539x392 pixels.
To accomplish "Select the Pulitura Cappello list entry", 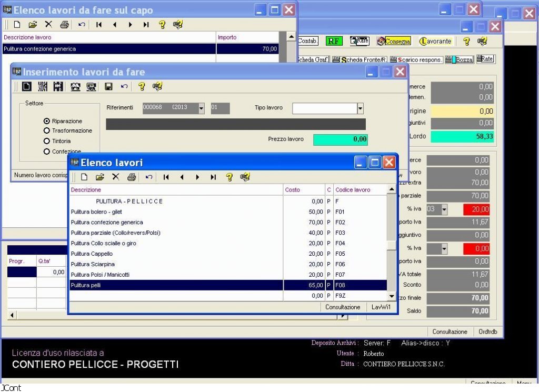I will 176,254.
